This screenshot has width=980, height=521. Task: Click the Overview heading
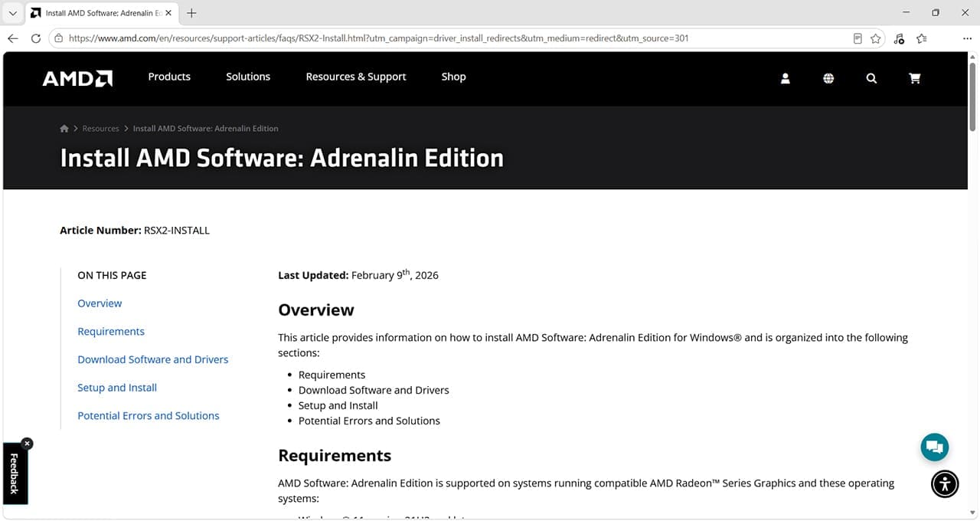[x=316, y=310]
